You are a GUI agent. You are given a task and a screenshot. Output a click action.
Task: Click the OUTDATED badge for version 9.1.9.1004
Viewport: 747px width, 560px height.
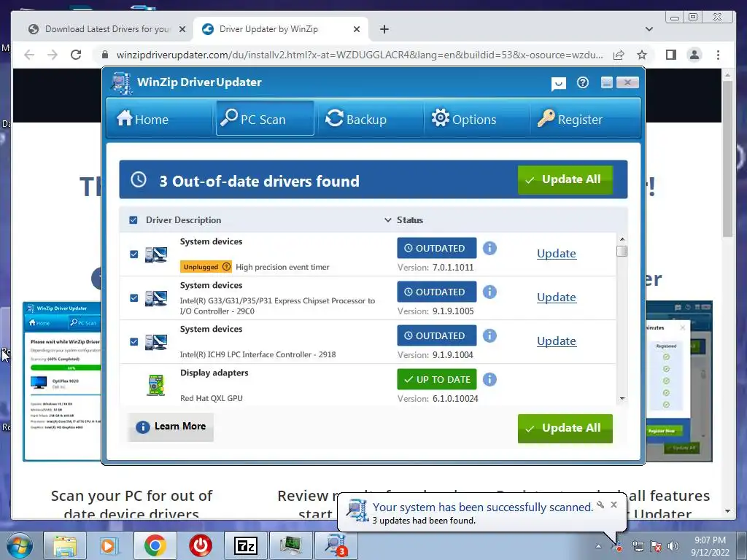pyautogui.click(x=436, y=335)
